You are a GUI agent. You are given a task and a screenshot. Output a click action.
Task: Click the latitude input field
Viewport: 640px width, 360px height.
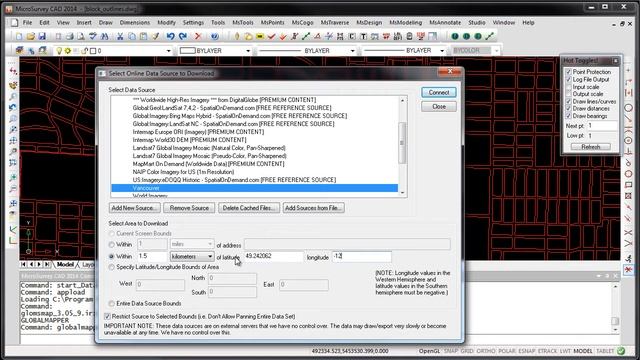coord(274,256)
